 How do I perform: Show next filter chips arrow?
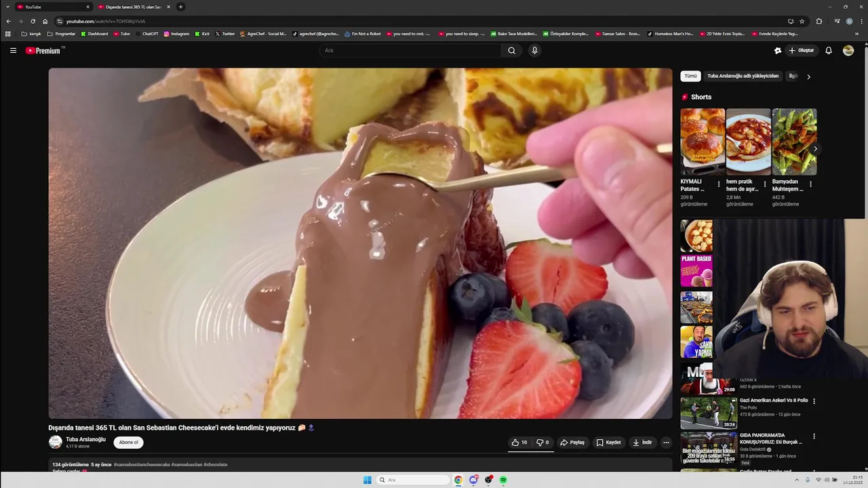[x=808, y=77]
